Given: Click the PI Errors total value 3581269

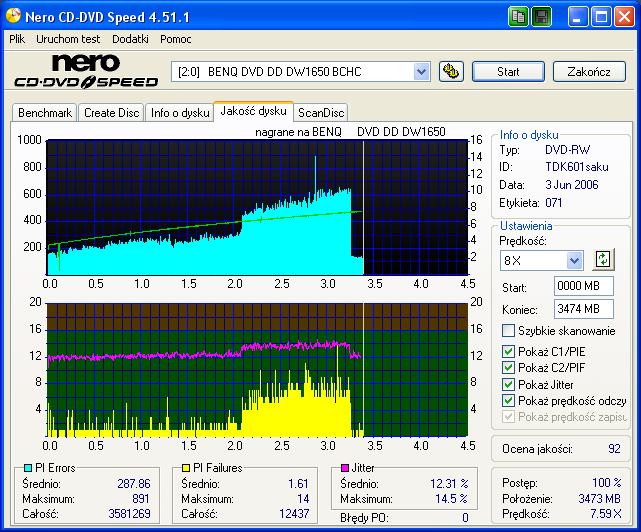Looking at the screenshot, I should point(129,514).
